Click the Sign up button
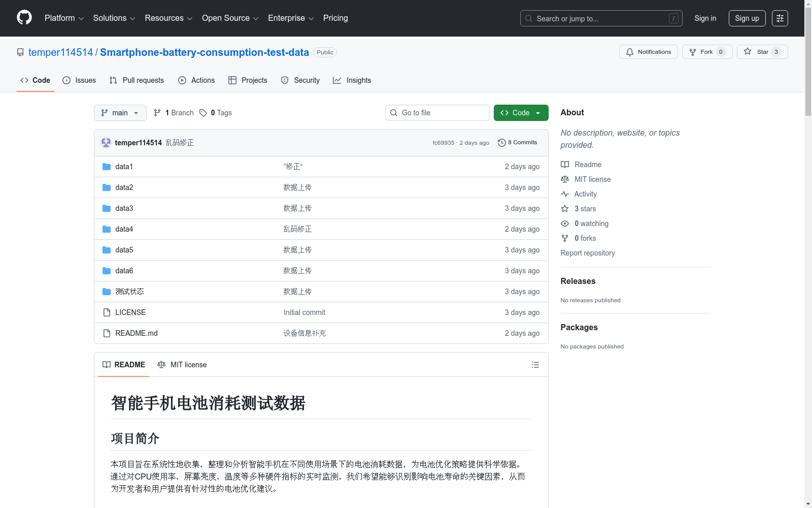812x508 pixels. point(747,18)
